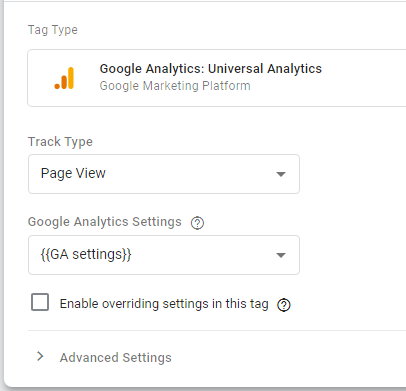Select the 'Page View' value text
The image size is (406, 391).
click(73, 173)
